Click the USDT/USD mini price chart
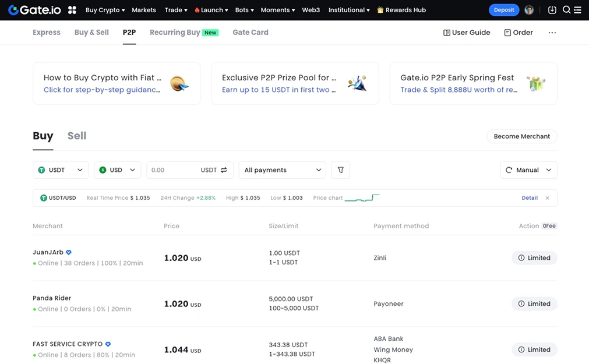Image resolution: width=589 pixels, height=364 pixels. pyautogui.click(x=362, y=197)
